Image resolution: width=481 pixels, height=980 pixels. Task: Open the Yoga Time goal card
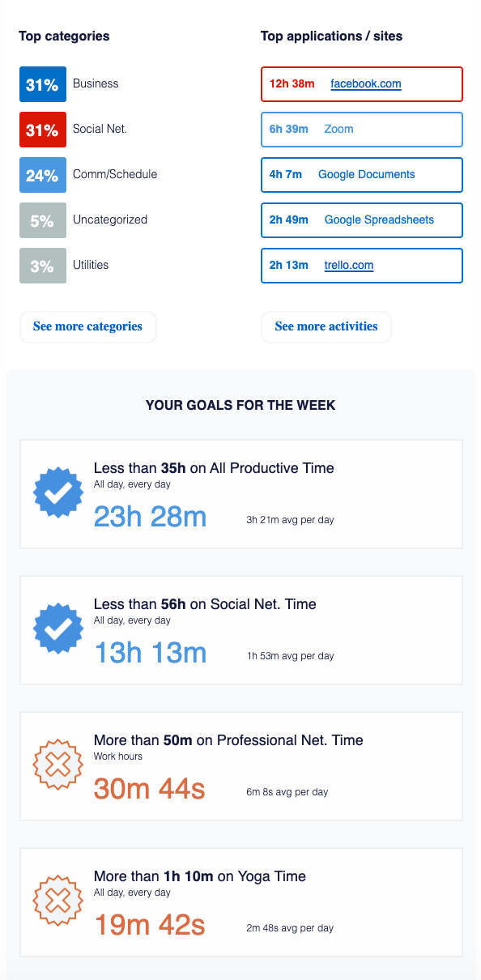241,902
